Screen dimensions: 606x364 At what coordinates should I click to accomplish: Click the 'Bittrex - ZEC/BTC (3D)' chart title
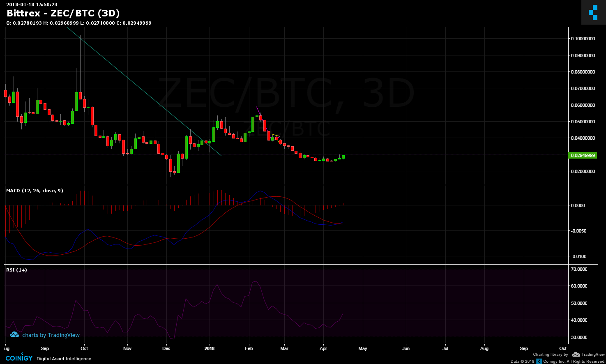tap(63, 13)
